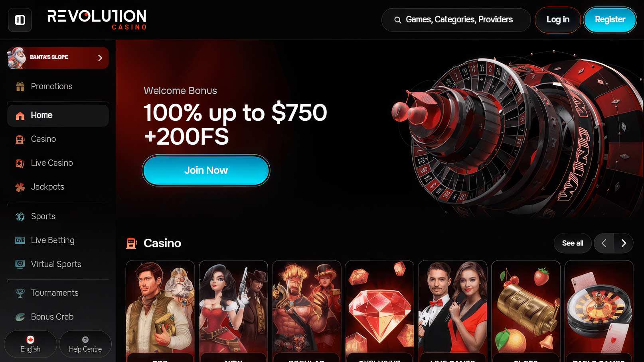Toggle the sidebar collapse icon

[x=20, y=20]
